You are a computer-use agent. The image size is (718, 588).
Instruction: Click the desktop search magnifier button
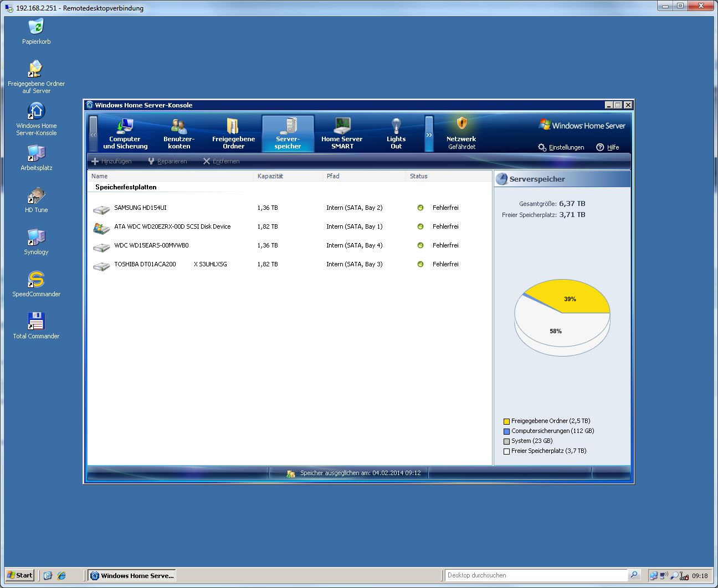click(634, 575)
